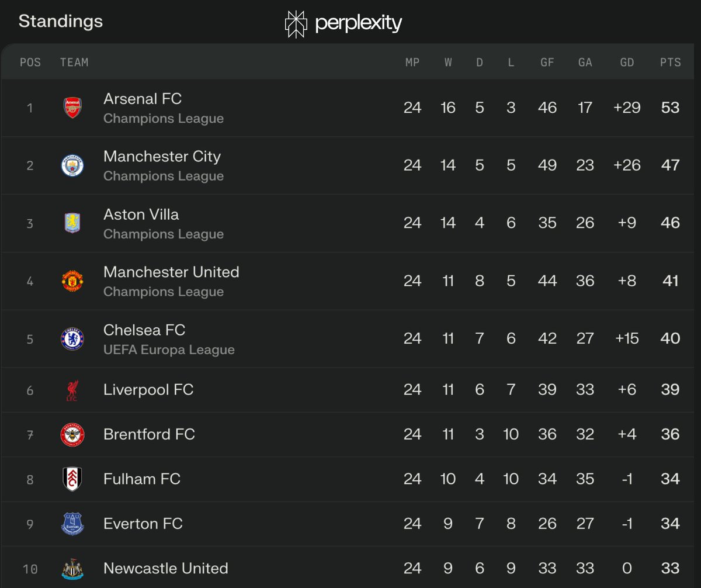Click the Perplexity logo icon
The width and height of the screenshot is (701, 588).
pyautogui.click(x=296, y=24)
